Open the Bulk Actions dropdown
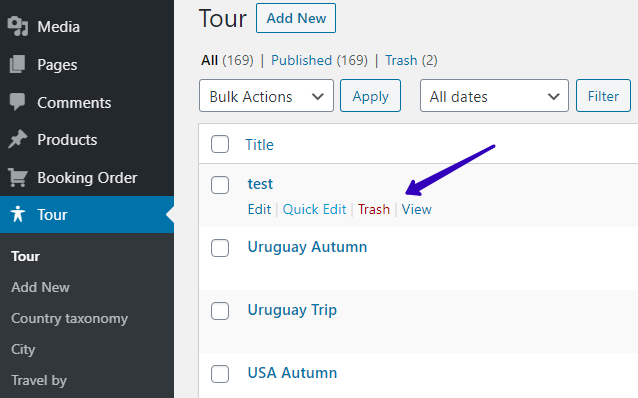The image size is (638, 398). tap(266, 96)
